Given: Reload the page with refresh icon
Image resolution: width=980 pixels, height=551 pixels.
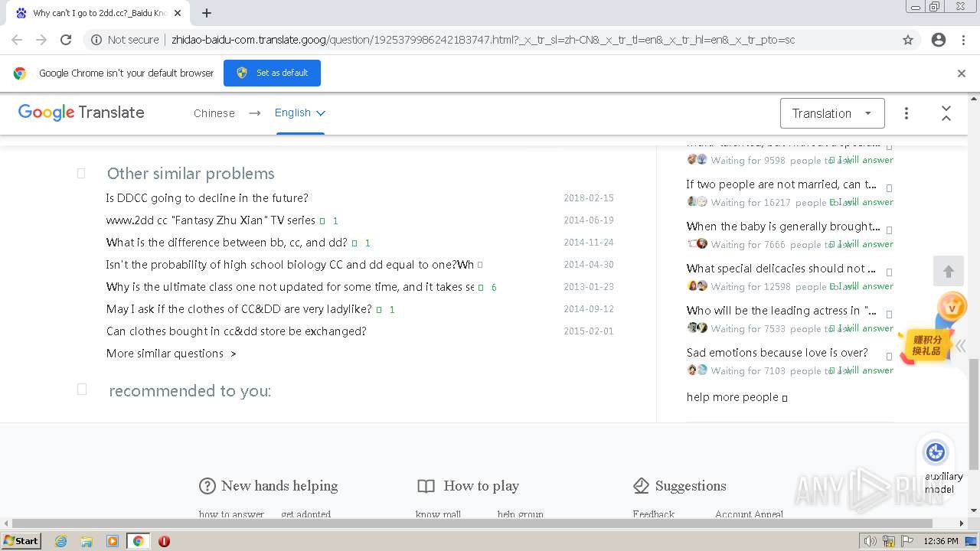Looking at the screenshot, I should coord(66,40).
